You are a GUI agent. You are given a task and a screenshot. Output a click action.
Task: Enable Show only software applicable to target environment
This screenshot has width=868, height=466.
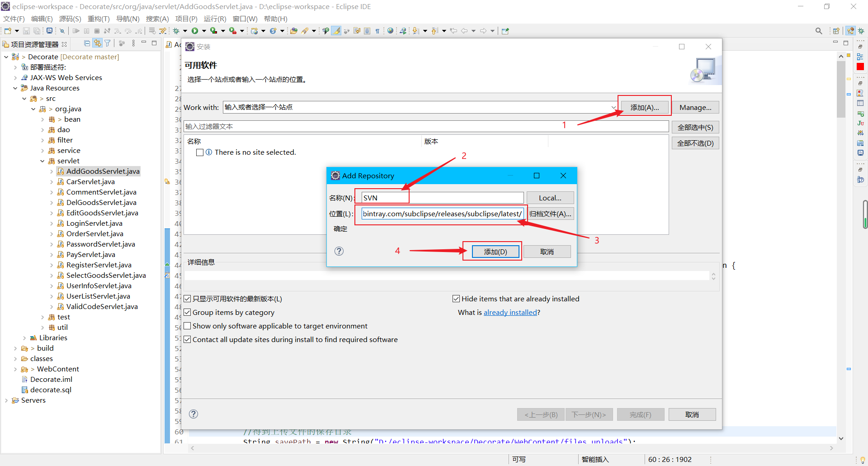coord(188,326)
